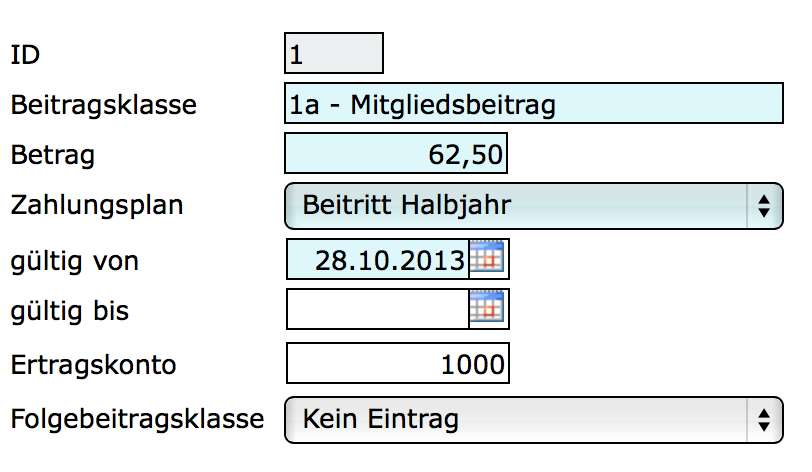
Task: Open the calendar picker for gültig bis
Action: pyautogui.click(x=488, y=310)
